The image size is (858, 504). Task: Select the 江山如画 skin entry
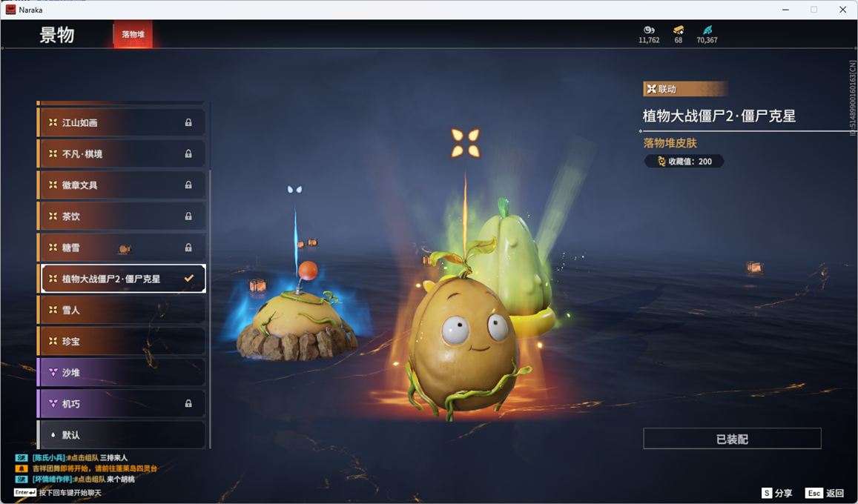[121, 122]
